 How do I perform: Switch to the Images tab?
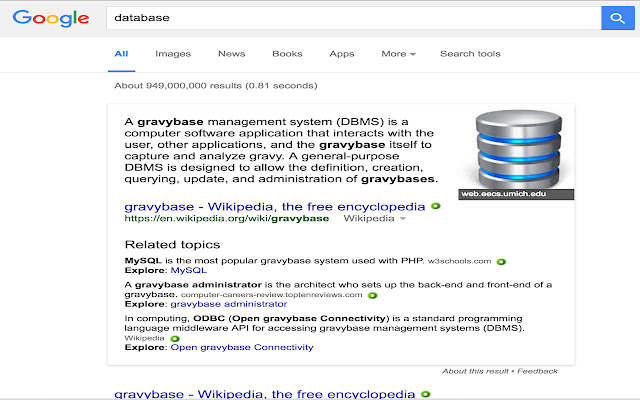173,54
